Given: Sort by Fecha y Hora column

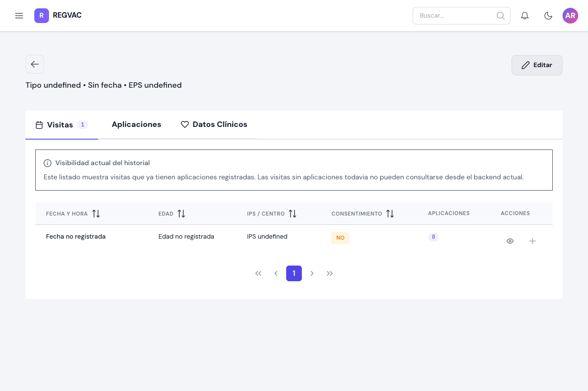Looking at the screenshot, I should tap(96, 214).
